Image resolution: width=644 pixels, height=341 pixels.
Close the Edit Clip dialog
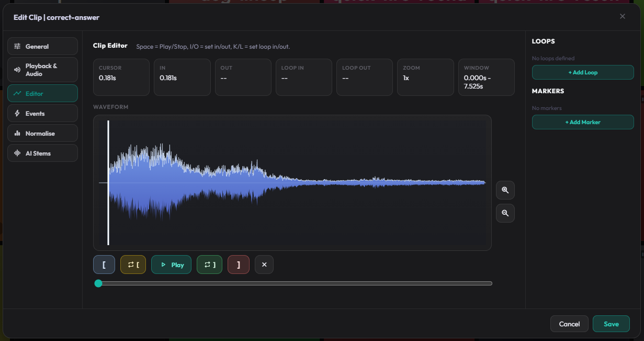623,16
